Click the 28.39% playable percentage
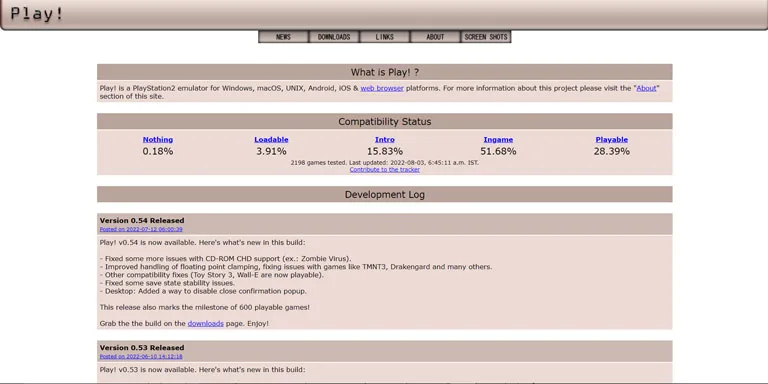The width and height of the screenshot is (768, 384). pos(612,151)
